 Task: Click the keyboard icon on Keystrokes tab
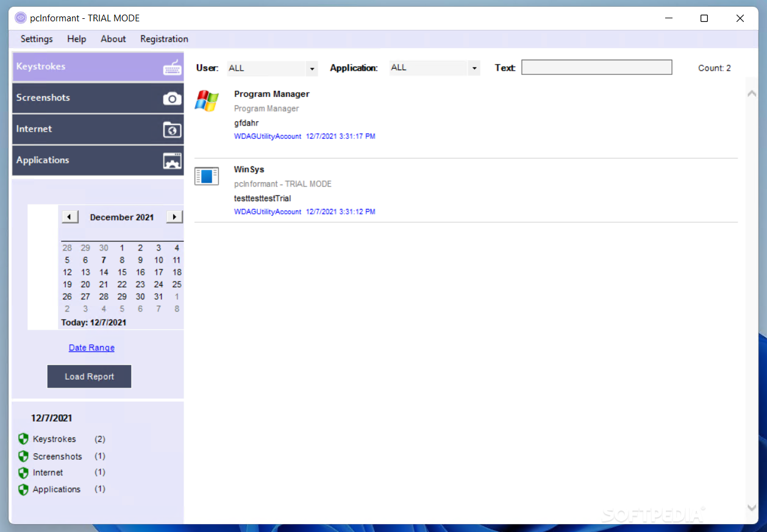click(172, 67)
